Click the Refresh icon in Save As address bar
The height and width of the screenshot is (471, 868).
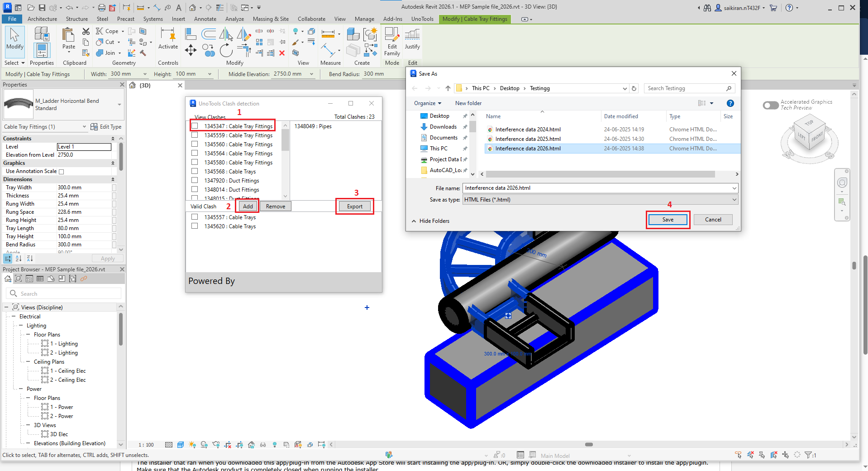(x=634, y=88)
